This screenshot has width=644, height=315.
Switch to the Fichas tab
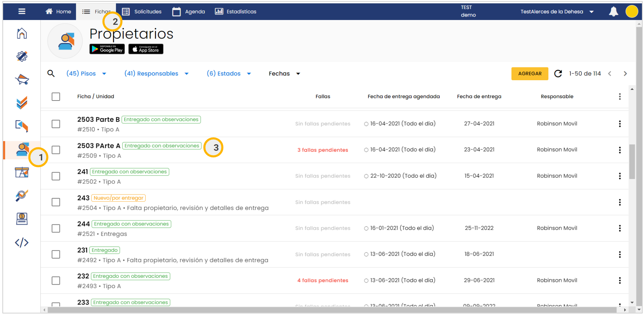pyautogui.click(x=96, y=12)
